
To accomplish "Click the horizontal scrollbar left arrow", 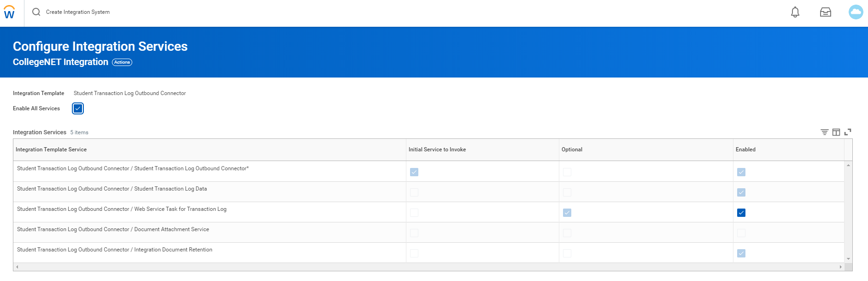I will (17, 267).
